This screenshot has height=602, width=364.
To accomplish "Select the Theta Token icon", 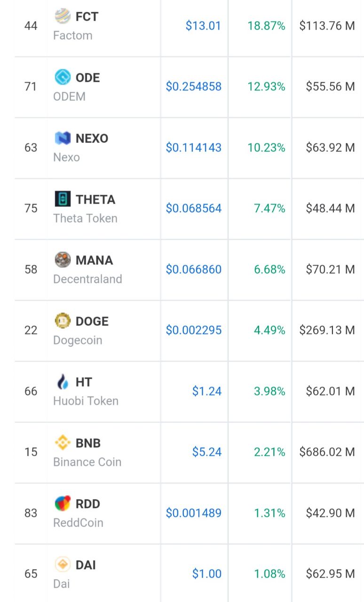I will [63, 199].
